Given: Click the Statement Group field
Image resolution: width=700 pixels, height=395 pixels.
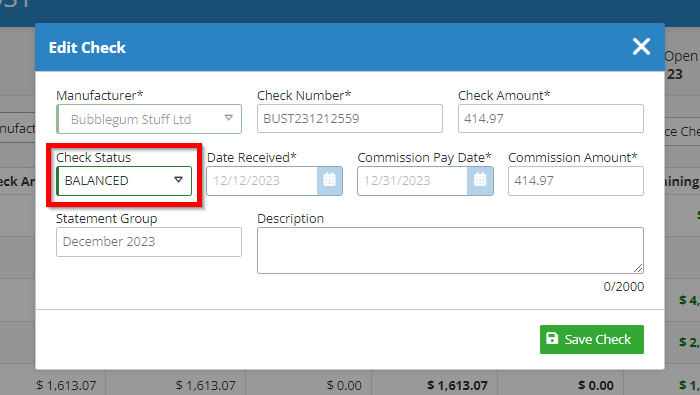Looking at the screenshot, I should click(149, 242).
